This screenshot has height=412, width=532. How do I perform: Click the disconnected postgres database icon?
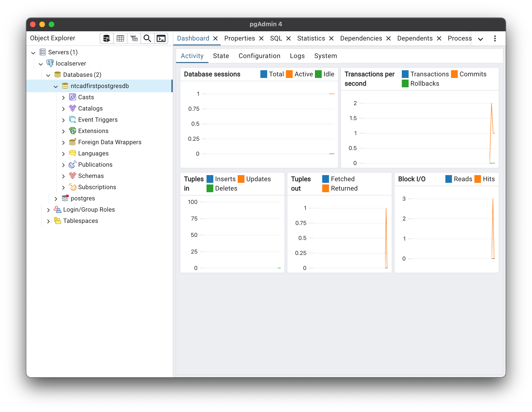(x=65, y=198)
